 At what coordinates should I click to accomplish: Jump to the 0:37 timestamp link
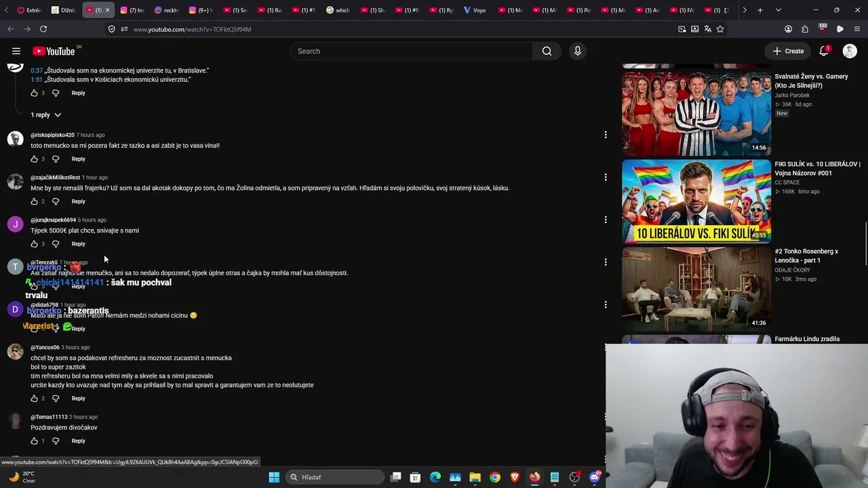[37, 70]
